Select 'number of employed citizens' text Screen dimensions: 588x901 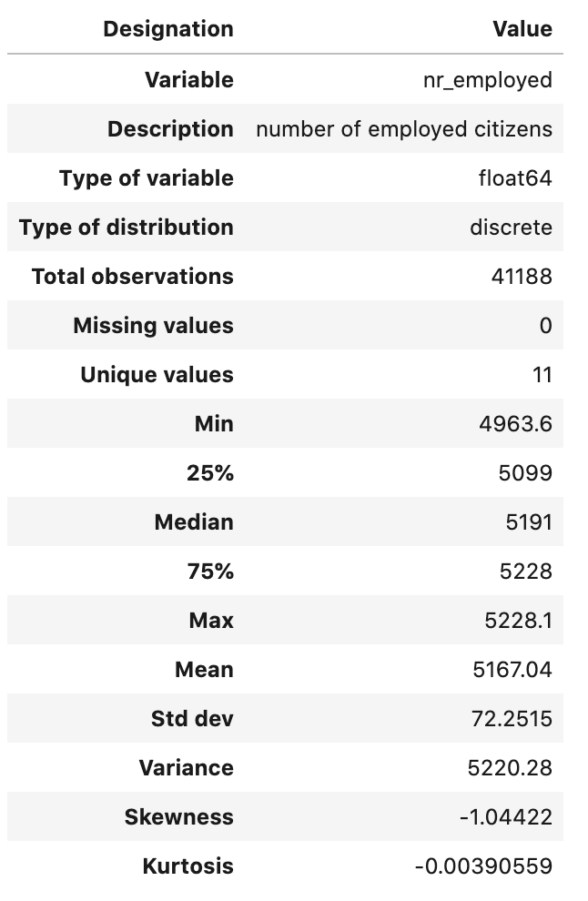tap(404, 128)
